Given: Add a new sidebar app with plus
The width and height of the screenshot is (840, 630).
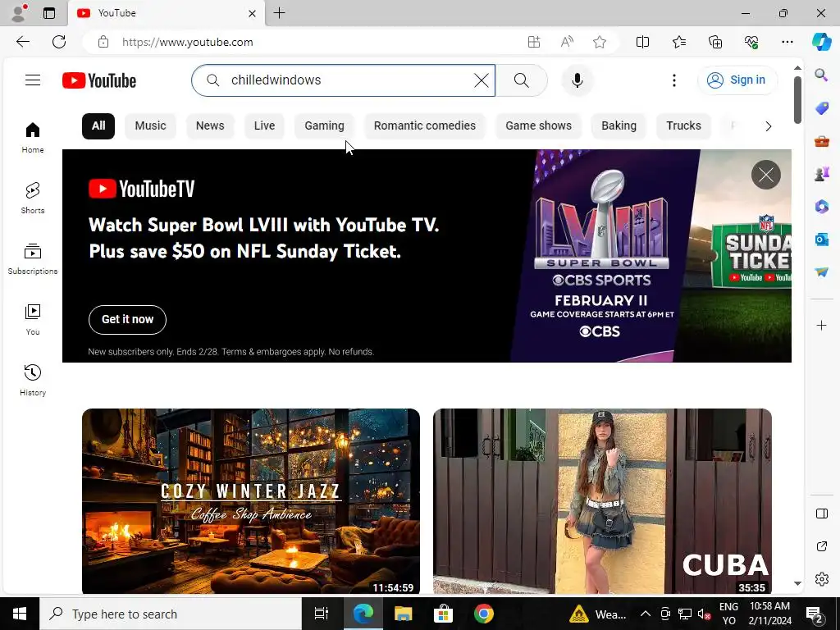Looking at the screenshot, I should click(821, 325).
